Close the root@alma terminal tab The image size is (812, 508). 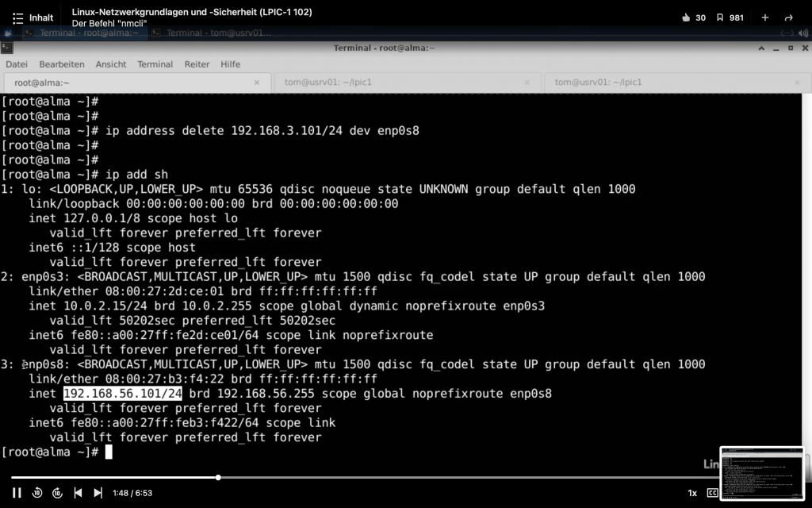pyautogui.click(x=257, y=83)
